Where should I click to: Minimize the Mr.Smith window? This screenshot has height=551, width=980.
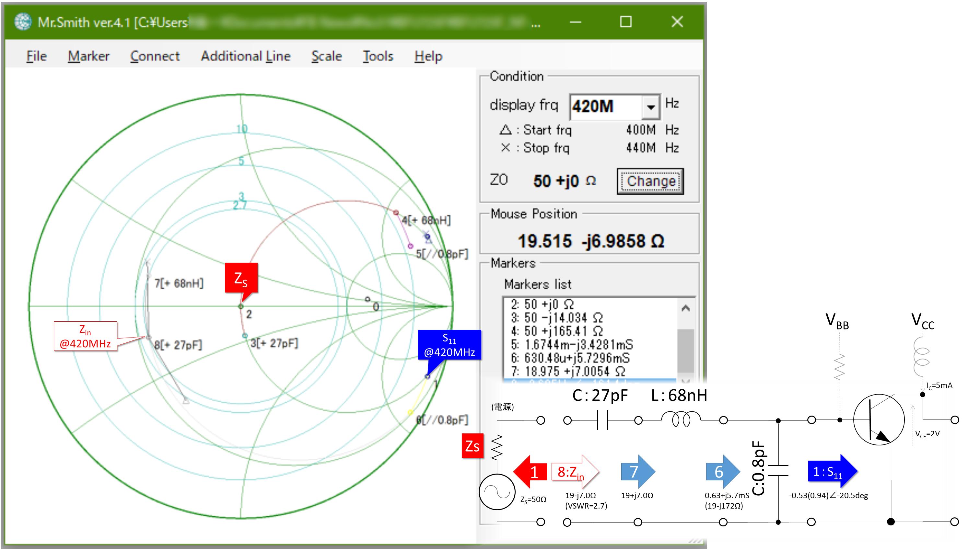575,22
